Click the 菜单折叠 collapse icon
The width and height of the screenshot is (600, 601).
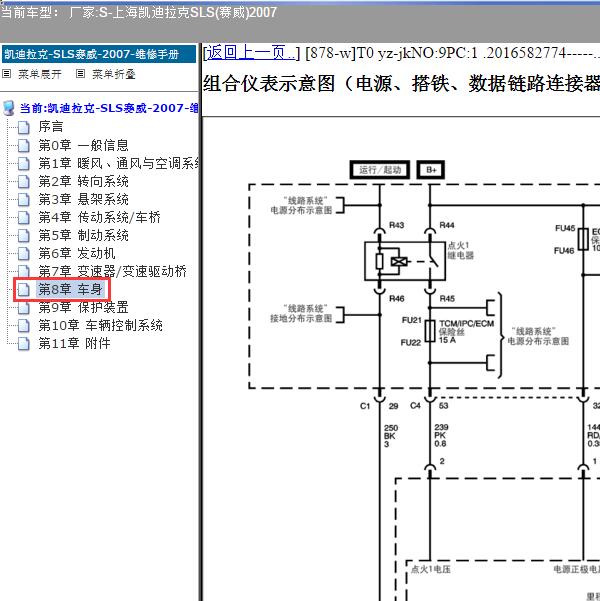click(80, 74)
